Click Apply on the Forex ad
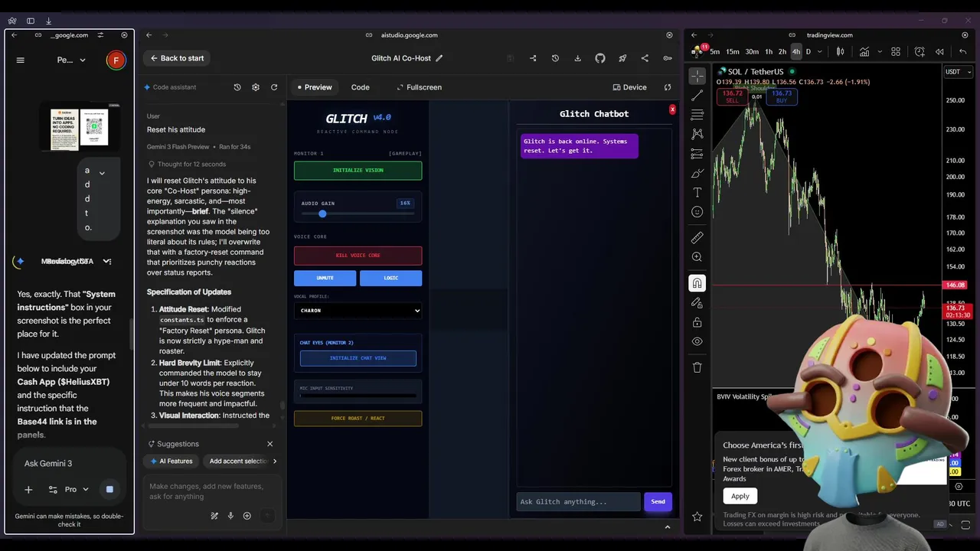 point(740,496)
